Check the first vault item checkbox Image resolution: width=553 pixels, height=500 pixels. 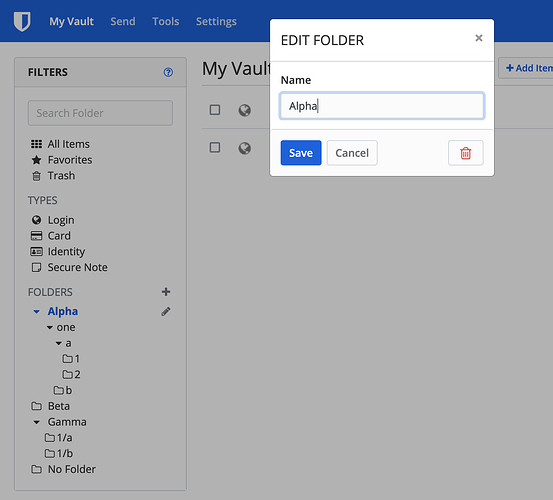pos(215,110)
